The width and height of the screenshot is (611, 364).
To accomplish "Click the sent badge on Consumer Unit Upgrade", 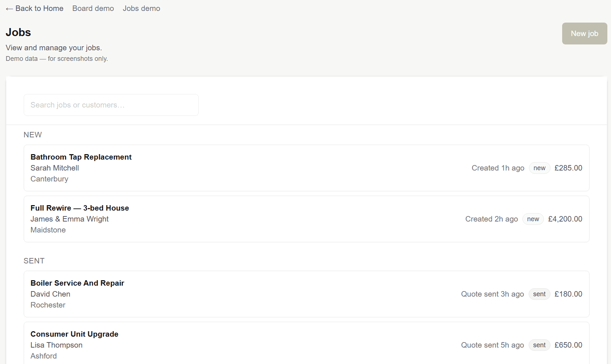I will (539, 345).
